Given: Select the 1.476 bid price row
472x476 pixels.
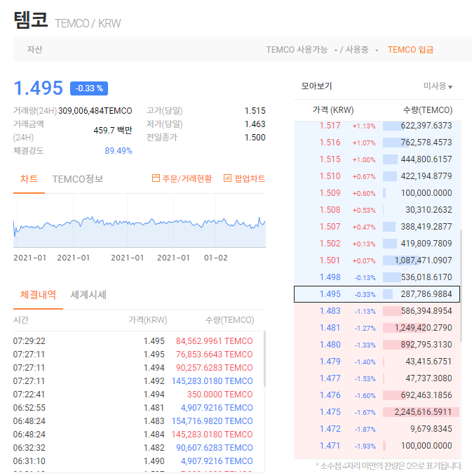Looking at the screenshot, I should point(377,395).
